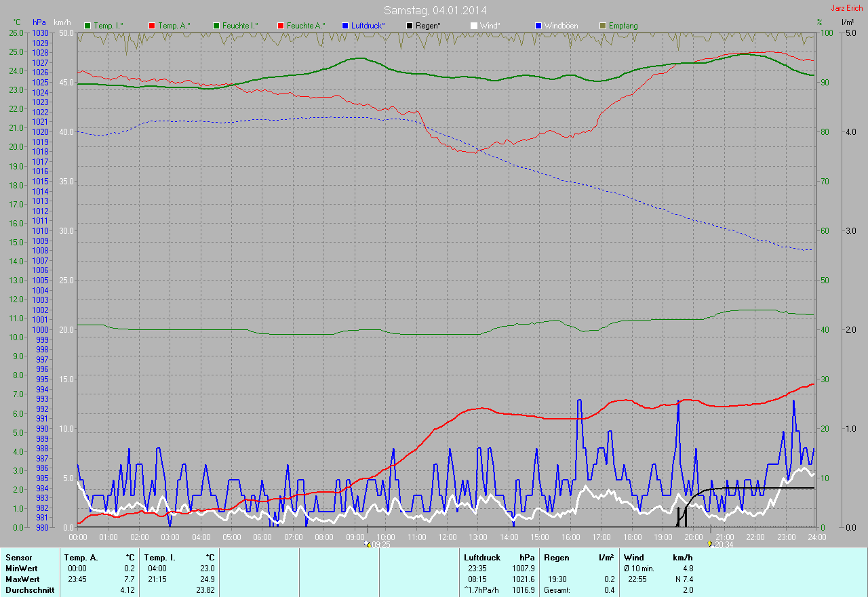This screenshot has width=868, height=597.
Task: Click the Temp. A. red legend square
Action: tap(152, 26)
